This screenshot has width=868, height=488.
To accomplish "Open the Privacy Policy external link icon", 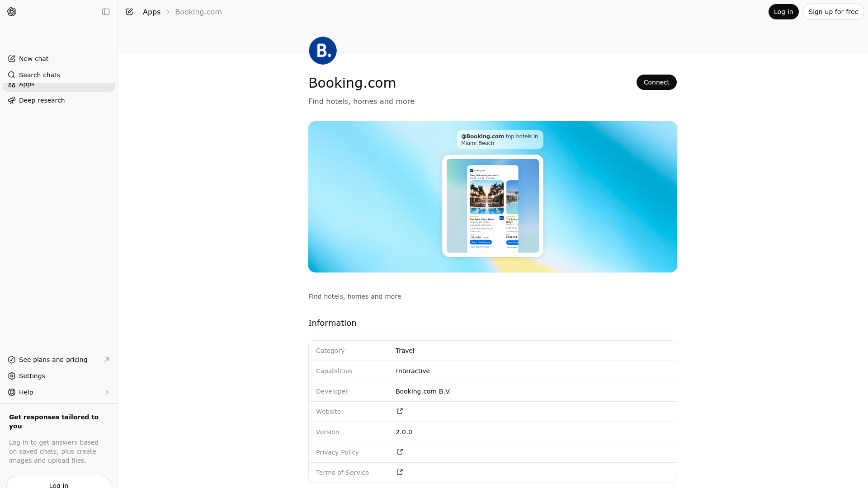I will click(x=400, y=452).
